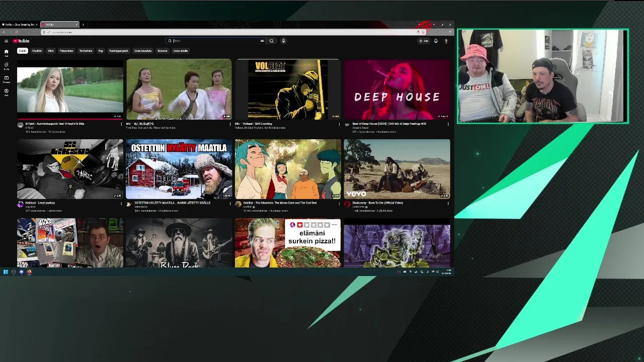This screenshot has width=644, height=362.
Task: Click the YouTube logo
Action: coord(21,41)
